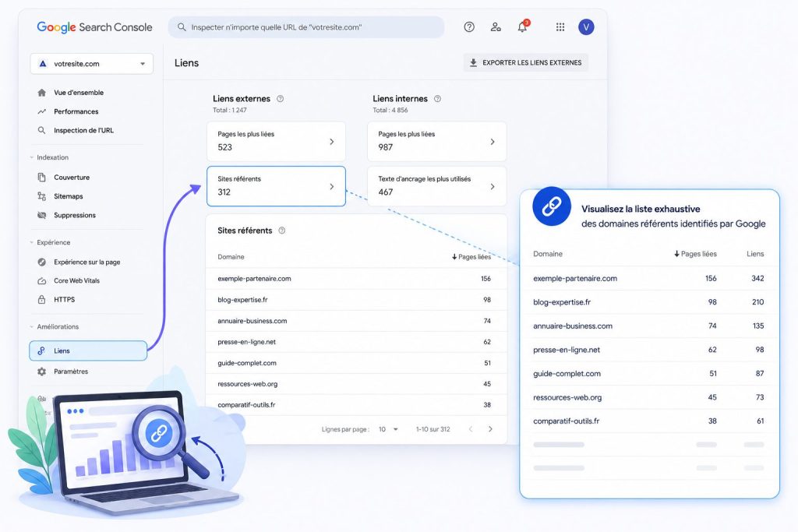This screenshot has width=798, height=532.
Task: Select exemple-partenaire.com row in table
Action: click(x=355, y=279)
